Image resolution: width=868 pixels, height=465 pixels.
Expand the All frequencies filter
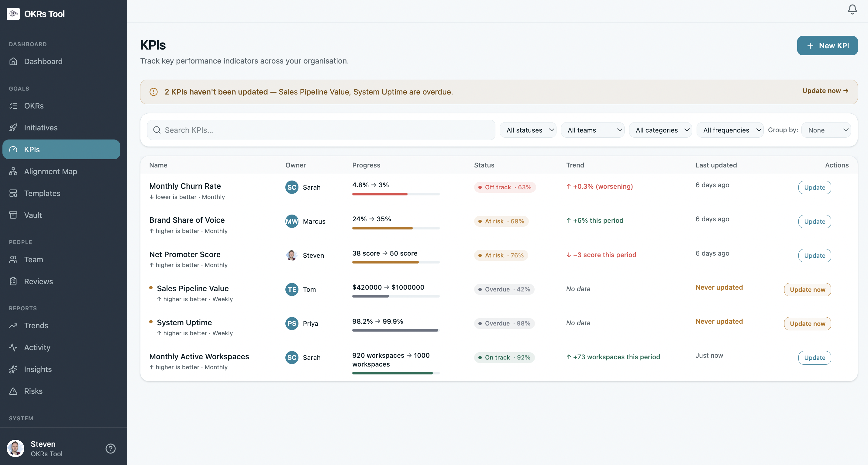pyautogui.click(x=730, y=130)
